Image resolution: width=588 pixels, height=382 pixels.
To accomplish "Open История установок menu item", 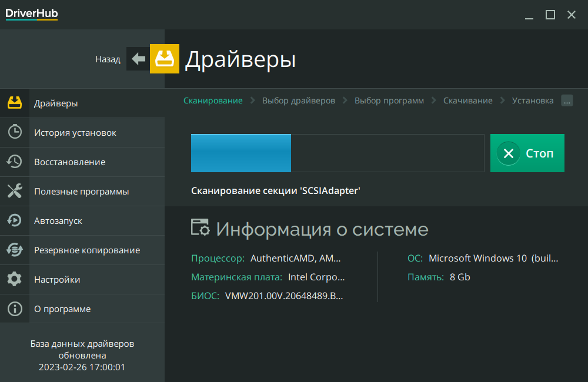I will click(x=75, y=133).
